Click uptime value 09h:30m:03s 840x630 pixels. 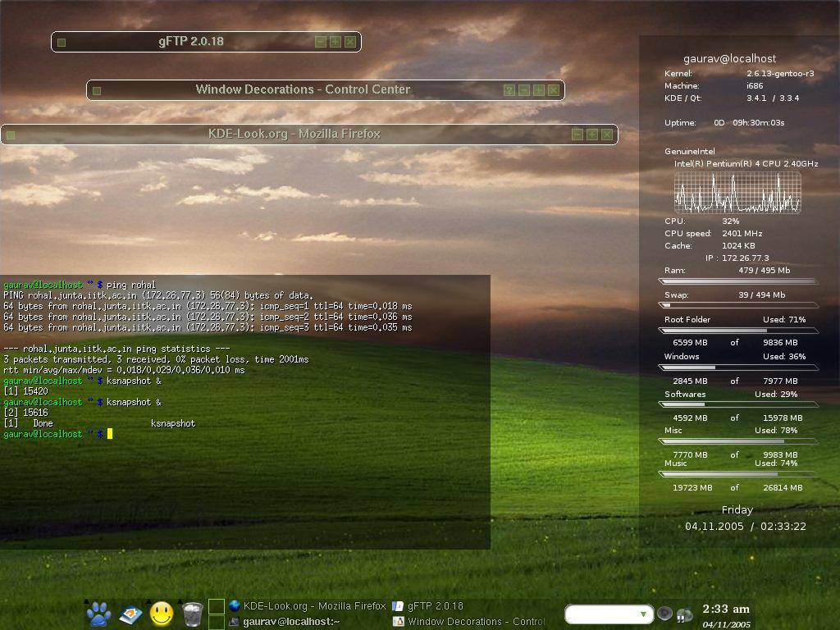759,123
